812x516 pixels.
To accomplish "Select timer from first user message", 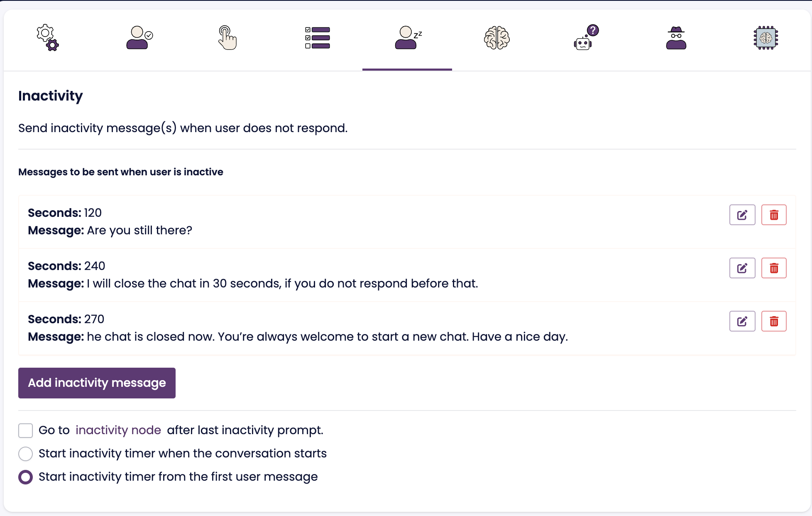I will pos(26,477).
